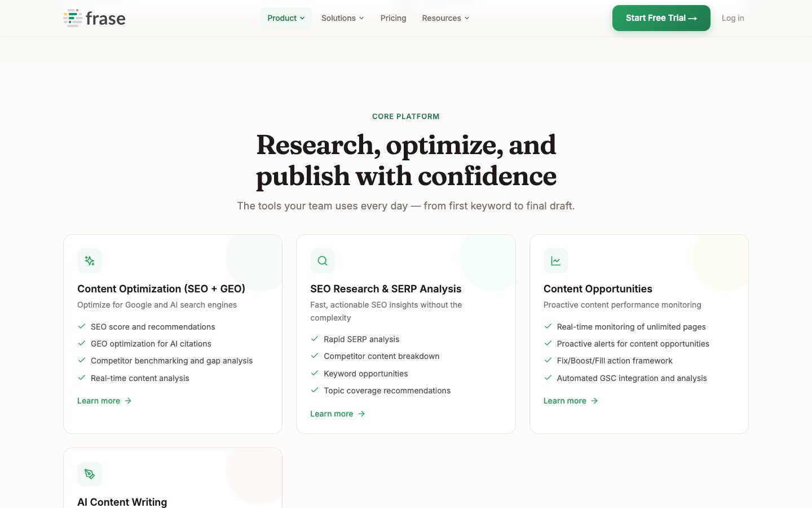Click the Content Opportunities chart icon
Viewport: 812px width, 508px height.
pyautogui.click(x=555, y=261)
